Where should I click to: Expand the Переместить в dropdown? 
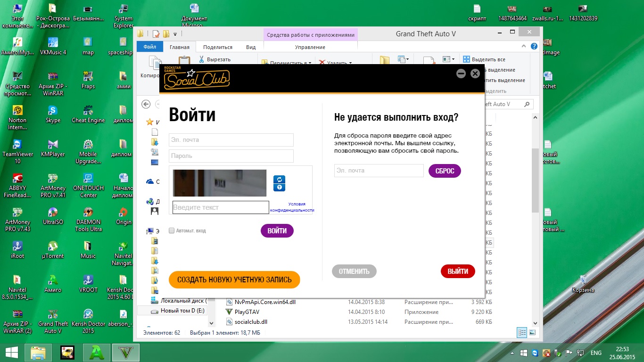(309, 63)
